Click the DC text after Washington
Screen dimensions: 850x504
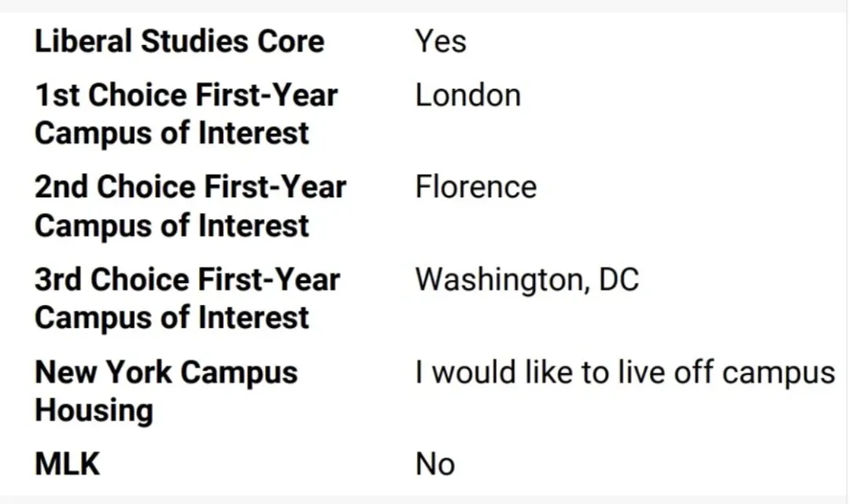pos(619,280)
